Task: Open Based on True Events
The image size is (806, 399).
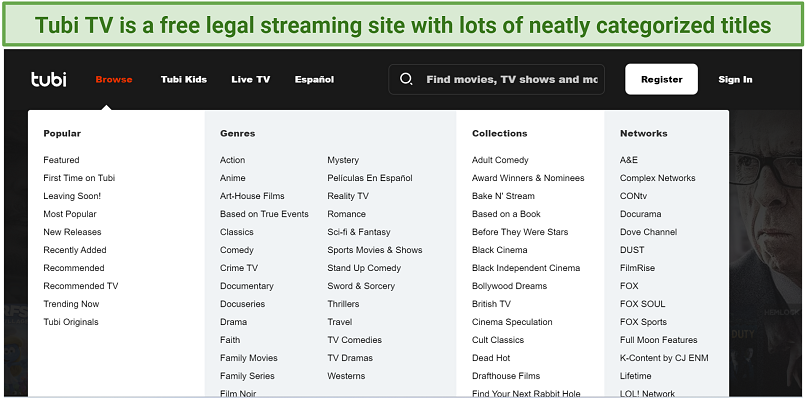Action: 264,214
